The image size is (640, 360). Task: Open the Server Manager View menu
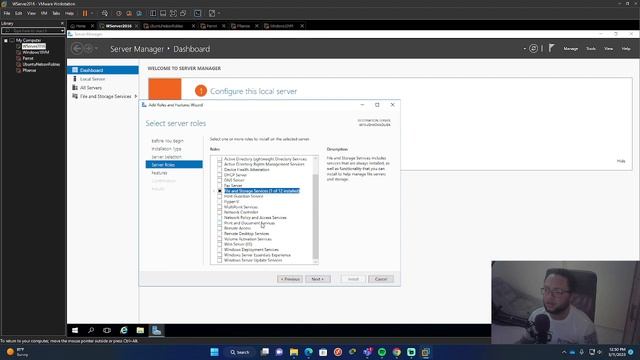click(609, 49)
